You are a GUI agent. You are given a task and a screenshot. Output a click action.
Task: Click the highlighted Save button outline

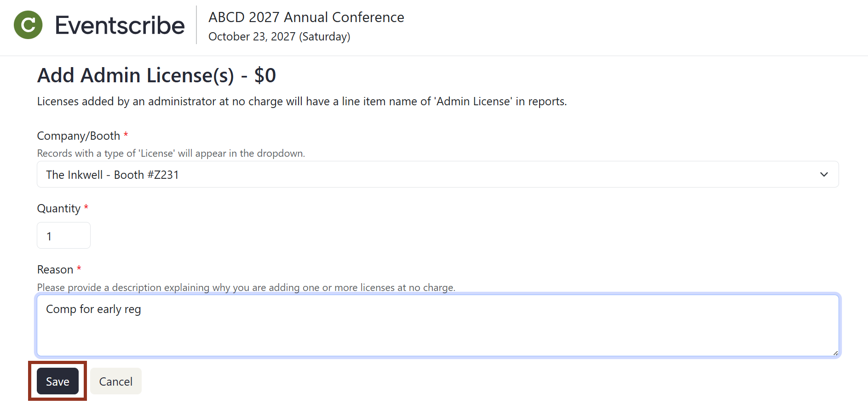57,381
